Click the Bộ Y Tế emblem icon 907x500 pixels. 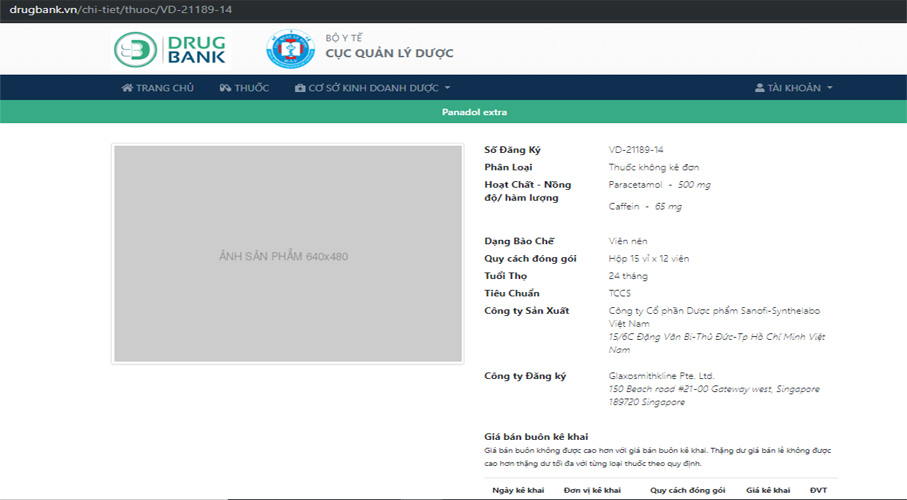click(290, 49)
